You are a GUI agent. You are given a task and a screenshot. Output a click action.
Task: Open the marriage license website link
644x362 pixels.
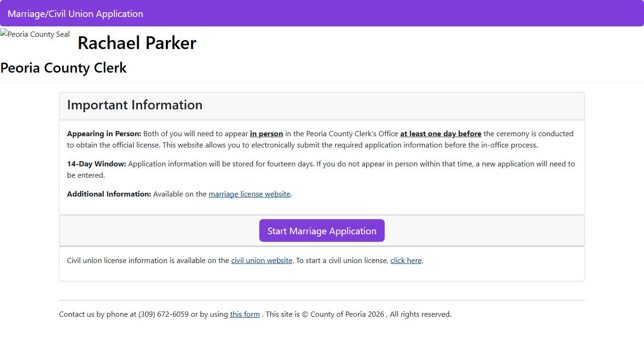(x=249, y=194)
